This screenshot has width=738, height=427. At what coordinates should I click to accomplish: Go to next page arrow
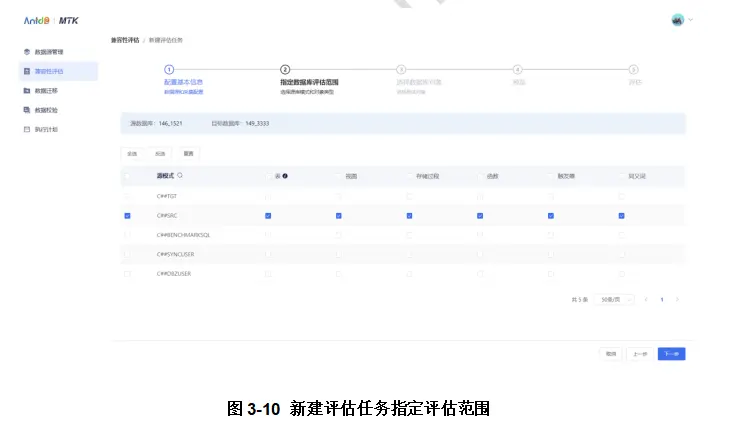click(677, 299)
